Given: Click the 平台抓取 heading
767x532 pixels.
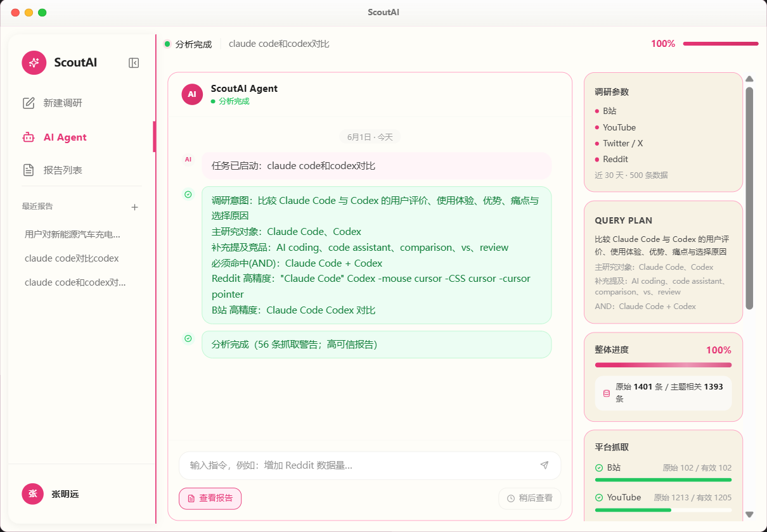Looking at the screenshot, I should tap(612, 447).
